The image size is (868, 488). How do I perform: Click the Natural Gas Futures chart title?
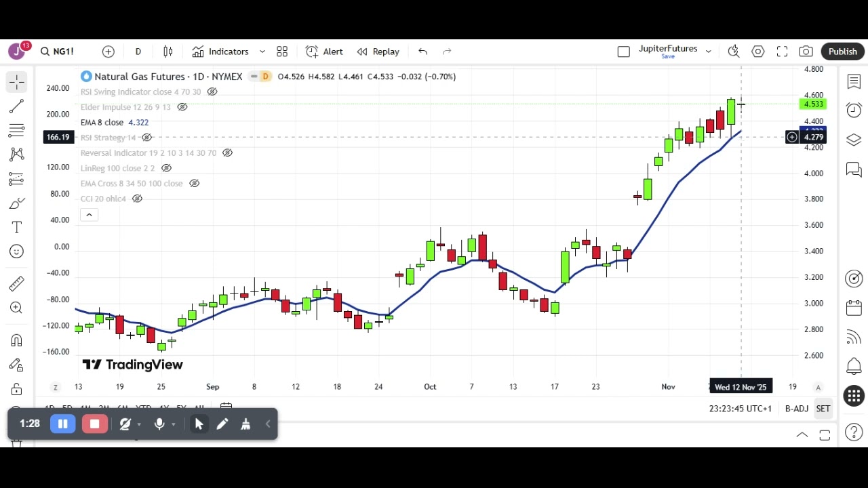tap(168, 77)
